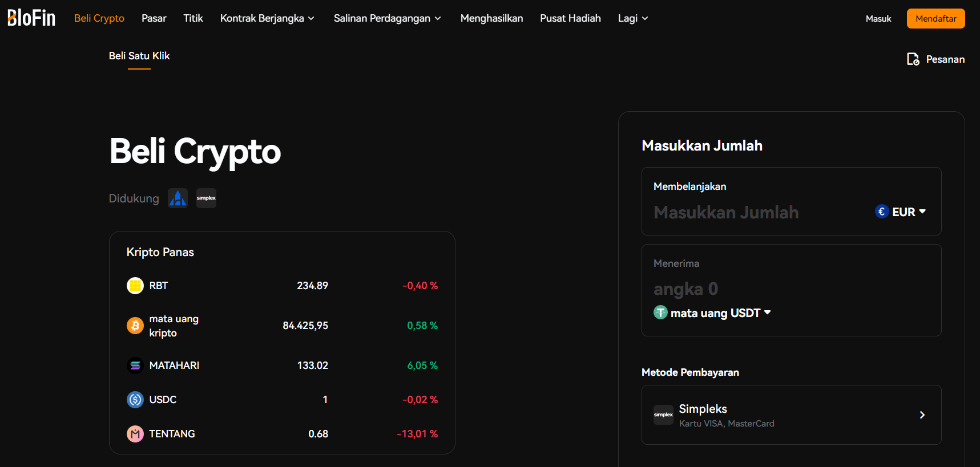Select the TENTANG coin icon
This screenshot has width=980, height=467.
pyautogui.click(x=135, y=434)
